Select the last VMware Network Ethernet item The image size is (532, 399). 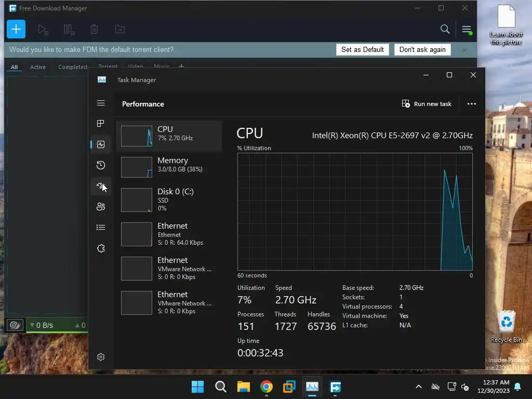point(169,303)
